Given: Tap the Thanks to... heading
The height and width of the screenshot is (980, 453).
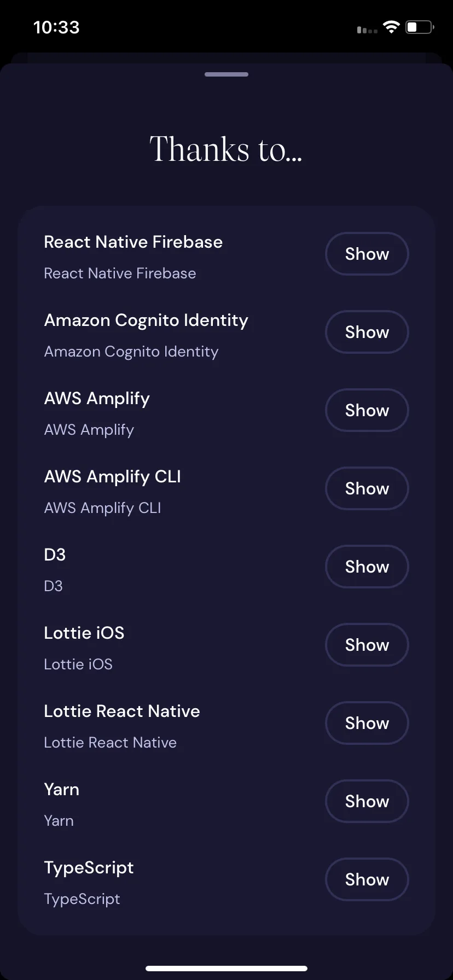Looking at the screenshot, I should 226,149.
